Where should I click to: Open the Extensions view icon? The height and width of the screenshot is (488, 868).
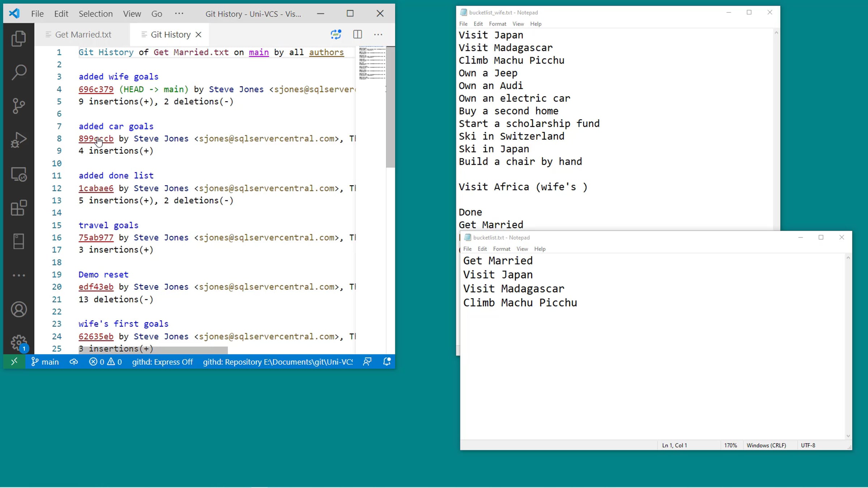(18, 208)
